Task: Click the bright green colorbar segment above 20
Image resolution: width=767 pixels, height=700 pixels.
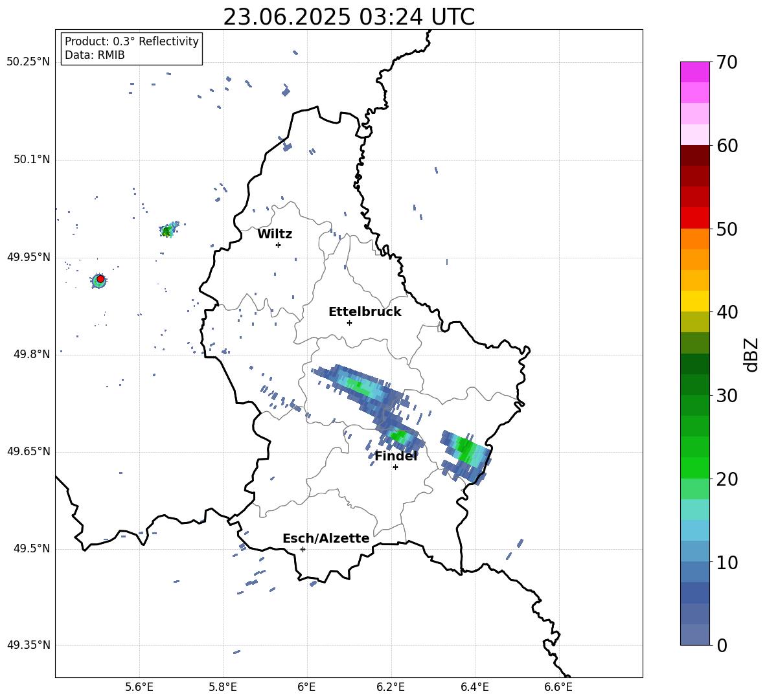Action: coord(694,468)
